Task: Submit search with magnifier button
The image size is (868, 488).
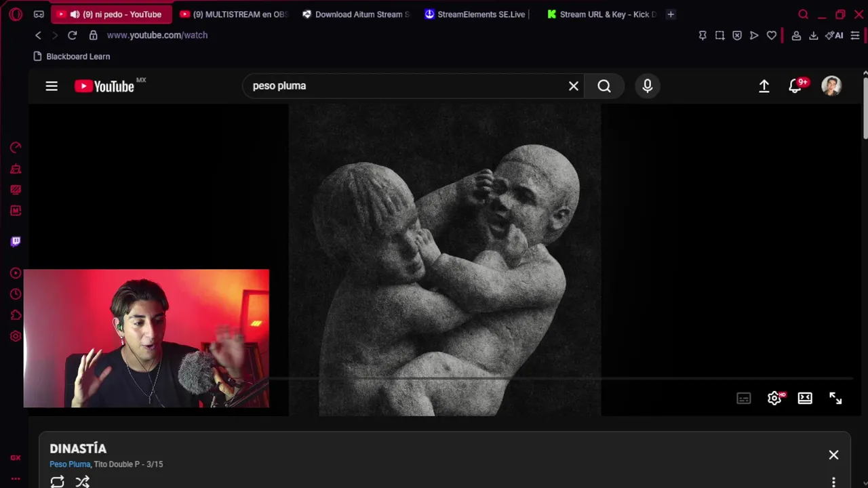Action: click(604, 86)
